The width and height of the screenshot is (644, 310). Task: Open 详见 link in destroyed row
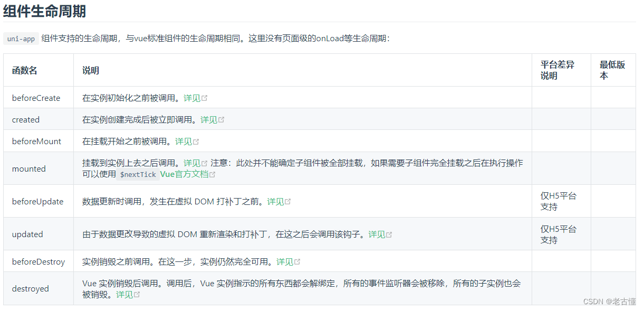pyautogui.click(x=124, y=294)
